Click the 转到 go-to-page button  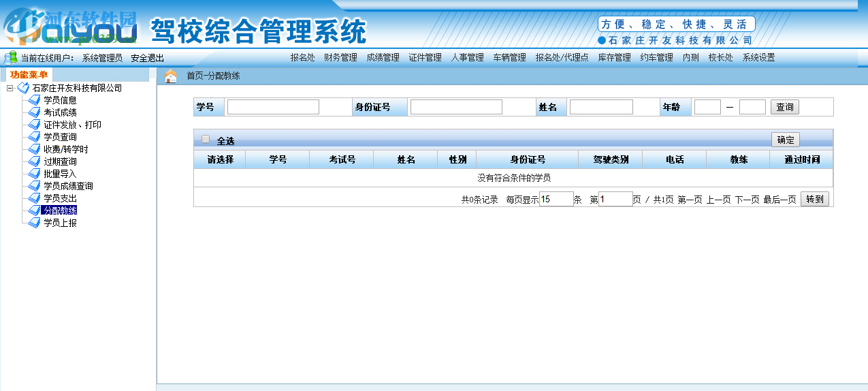[815, 199]
